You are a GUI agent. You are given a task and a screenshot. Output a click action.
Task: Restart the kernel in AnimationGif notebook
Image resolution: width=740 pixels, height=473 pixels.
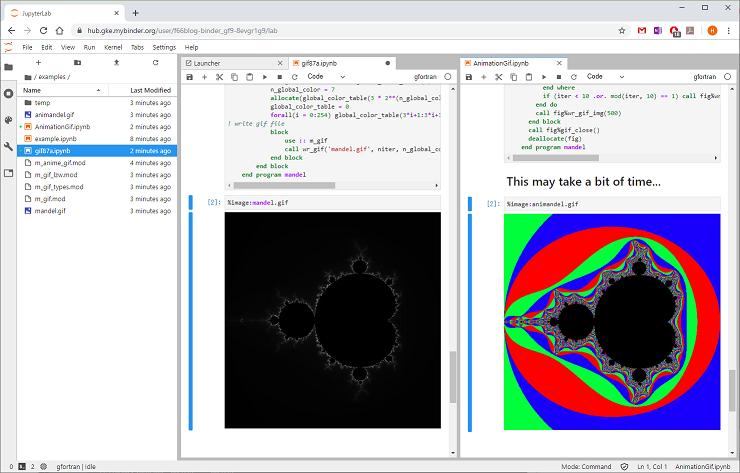[x=574, y=77]
